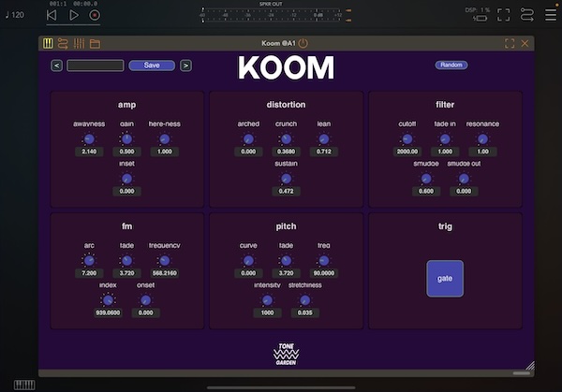Image resolution: width=562 pixels, height=392 pixels.
Task: Click the amp inset knob
Action: pos(126,179)
